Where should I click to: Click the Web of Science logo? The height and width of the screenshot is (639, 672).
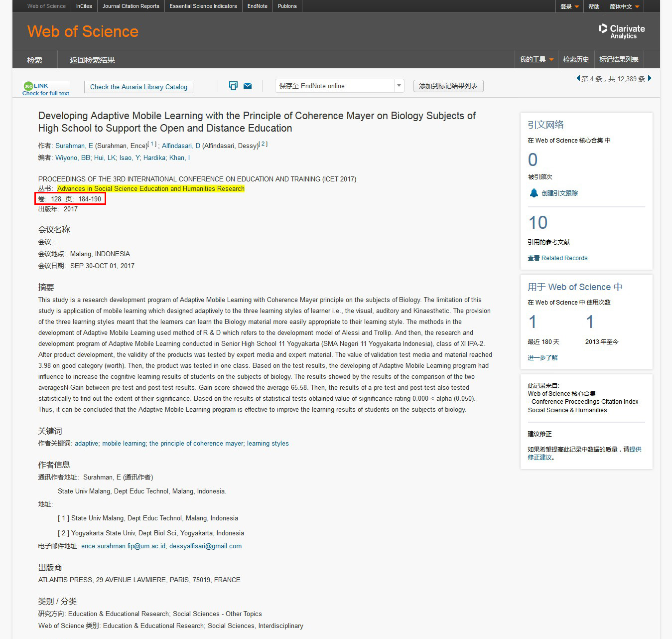[x=83, y=31]
